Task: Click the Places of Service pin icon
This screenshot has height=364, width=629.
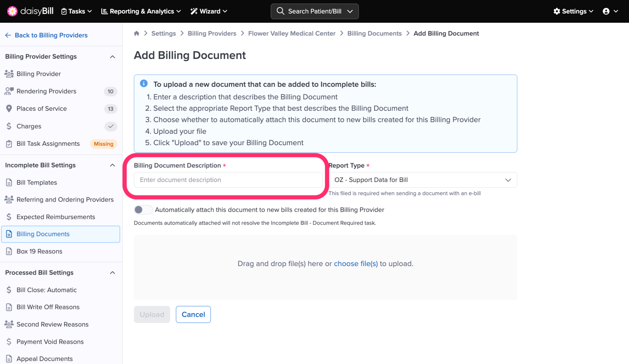Action: [9, 109]
